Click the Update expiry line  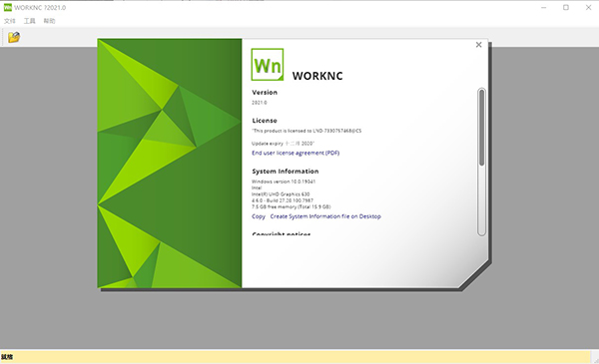click(284, 144)
